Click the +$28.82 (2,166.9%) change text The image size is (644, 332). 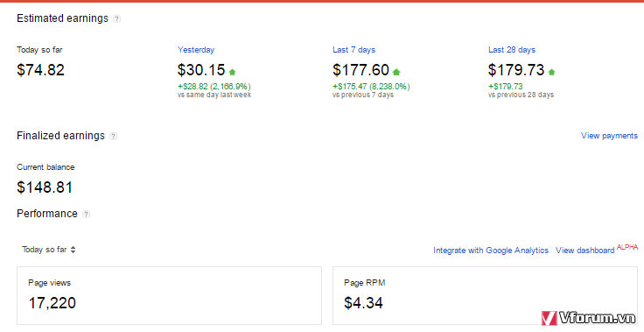tap(214, 87)
